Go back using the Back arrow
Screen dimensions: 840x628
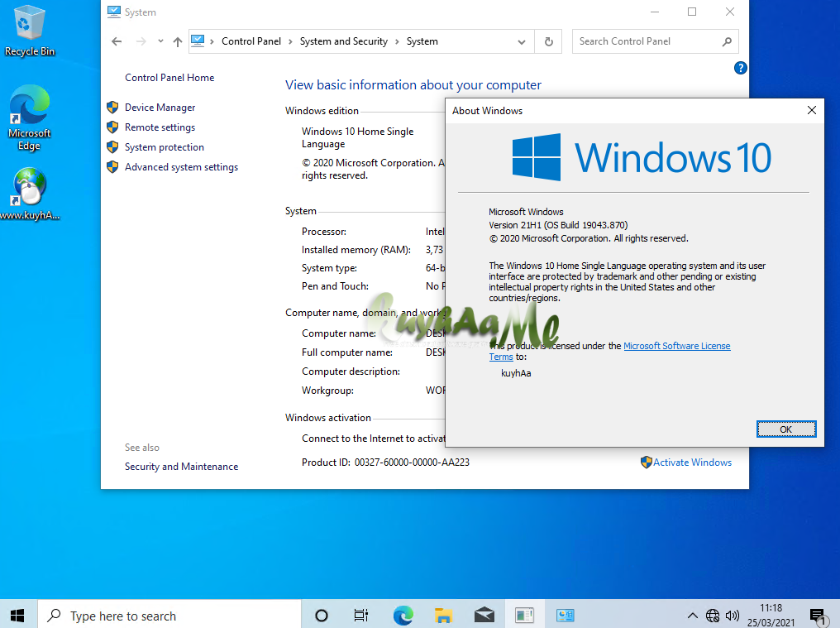[x=117, y=41]
